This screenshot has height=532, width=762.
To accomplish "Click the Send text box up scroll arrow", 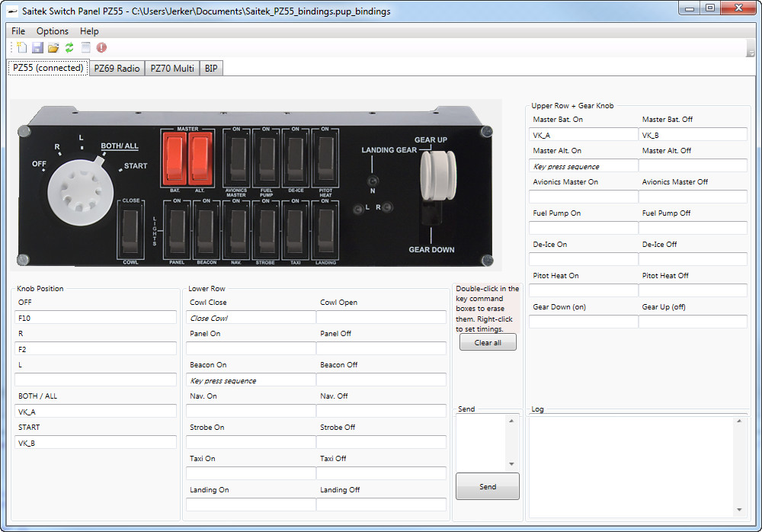I will (511, 421).
